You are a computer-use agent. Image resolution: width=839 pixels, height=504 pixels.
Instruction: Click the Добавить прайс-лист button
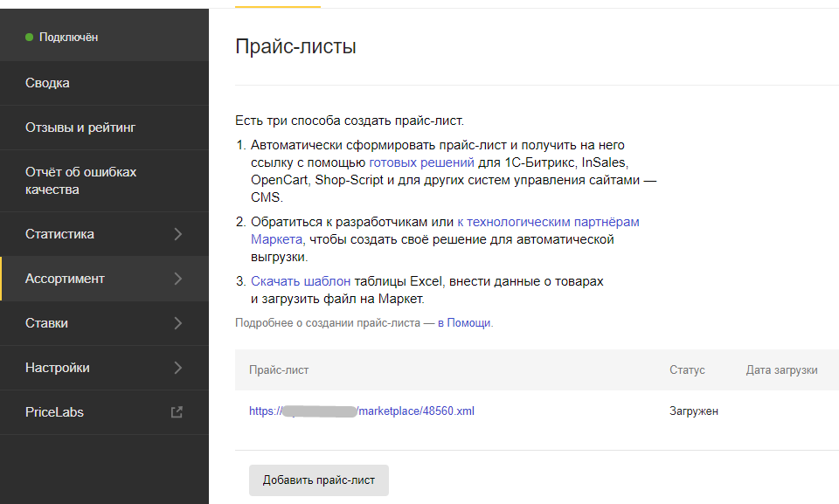coord(318,480)
